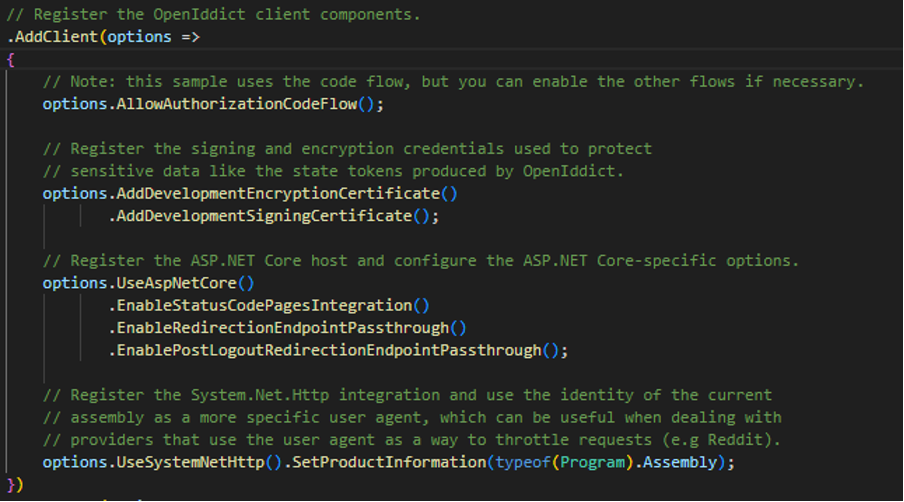
Task: Click the comment about OpenIddict client components
Action: pos(213,14)
